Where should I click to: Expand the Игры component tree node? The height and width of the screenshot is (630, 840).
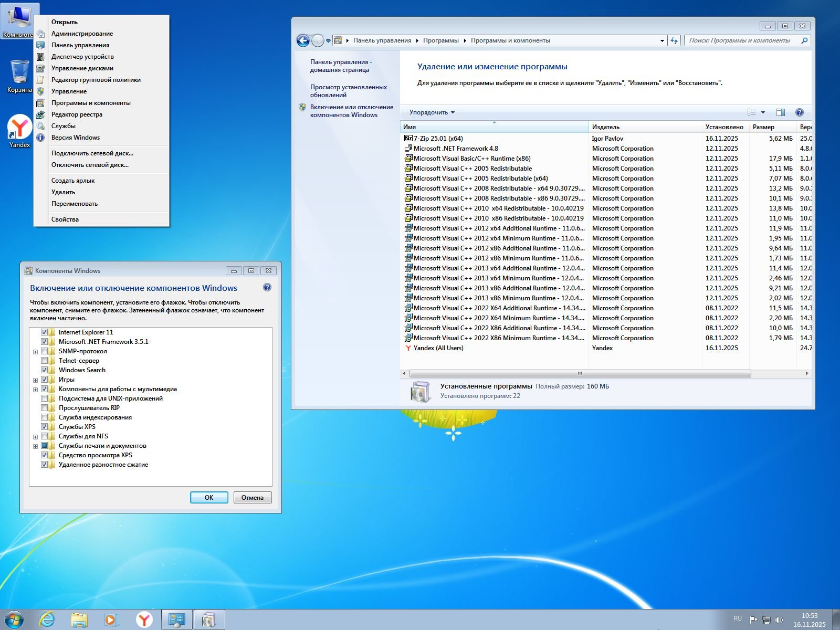35,380
